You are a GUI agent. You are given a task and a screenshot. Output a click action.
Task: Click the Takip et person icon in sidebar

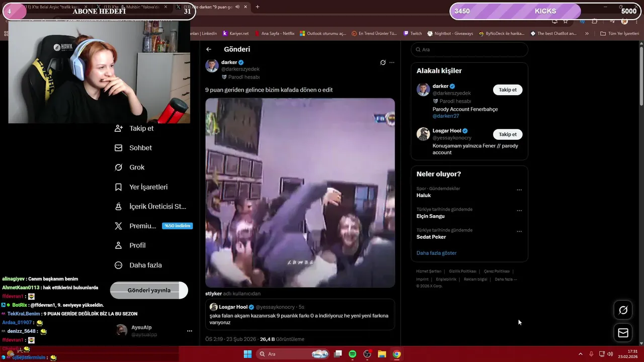click(119, 128)
